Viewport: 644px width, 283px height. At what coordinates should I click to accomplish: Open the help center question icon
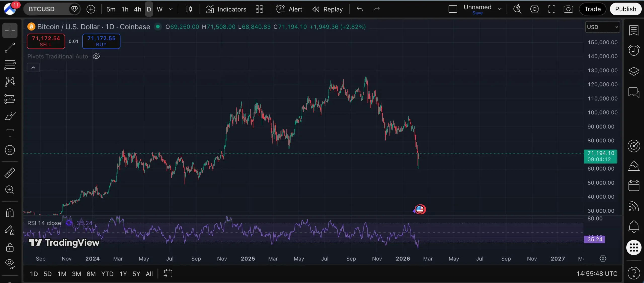tap(634, 273)
